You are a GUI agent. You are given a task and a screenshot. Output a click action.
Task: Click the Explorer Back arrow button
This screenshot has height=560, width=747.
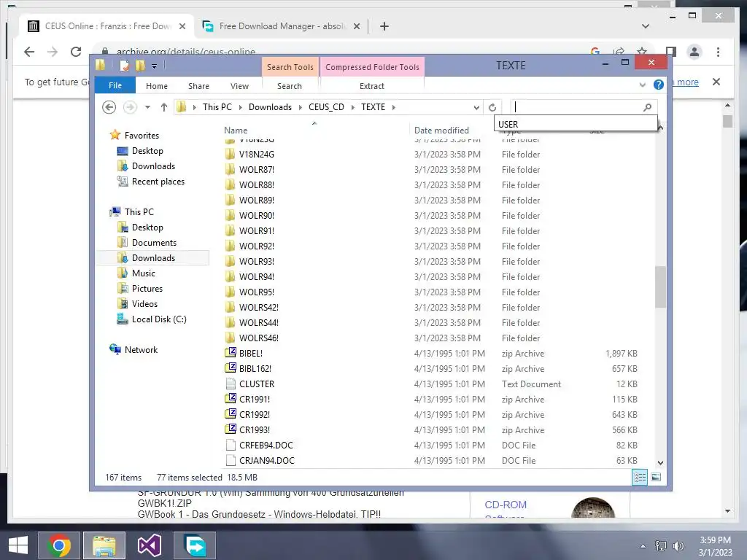click(109, 107)
